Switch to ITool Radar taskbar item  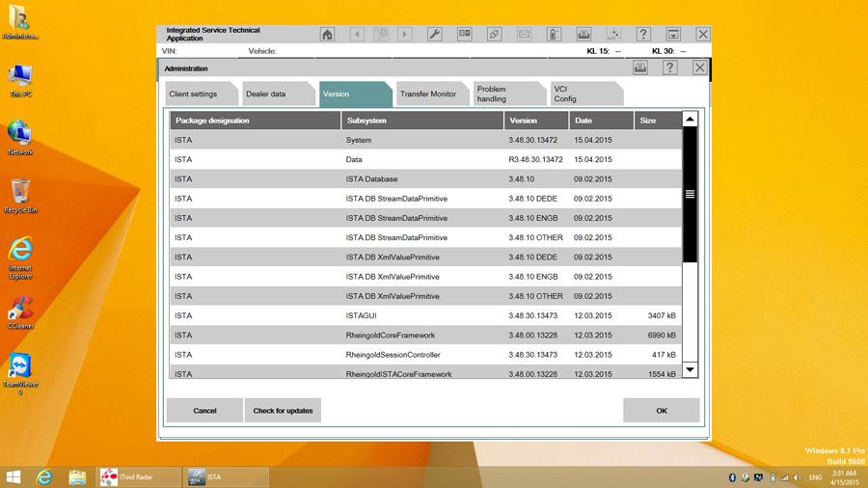[x=138, y=477]
